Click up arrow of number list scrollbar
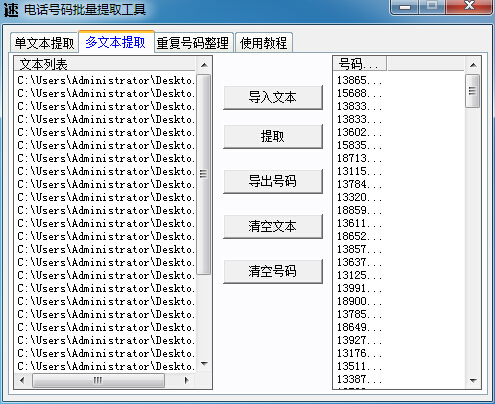The height and width of the screenshot is (404, 495). (473, 65)
